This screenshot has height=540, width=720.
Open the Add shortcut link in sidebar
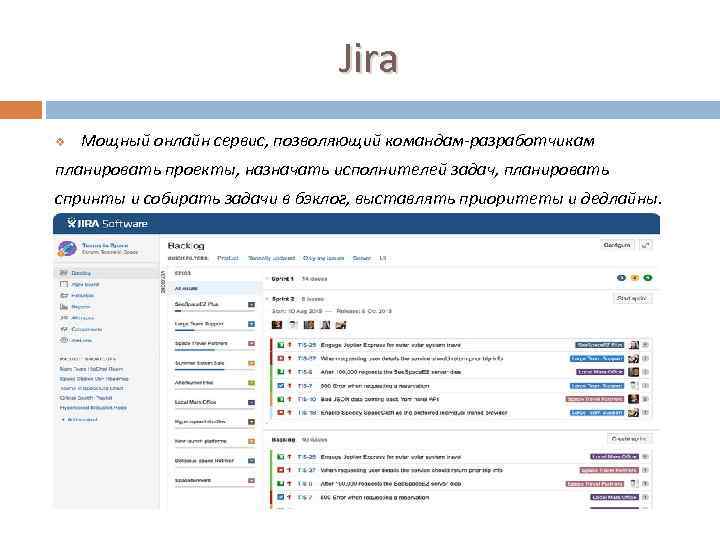coord(79,419)
